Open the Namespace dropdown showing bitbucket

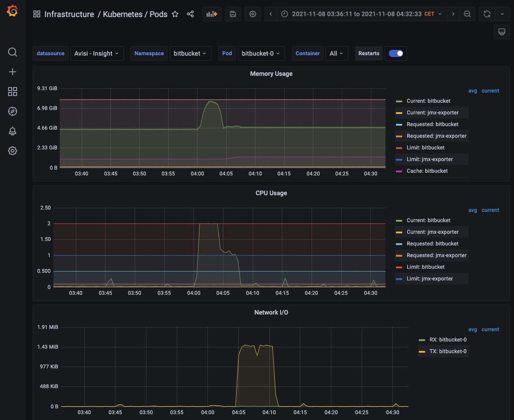tap(190, 53)
